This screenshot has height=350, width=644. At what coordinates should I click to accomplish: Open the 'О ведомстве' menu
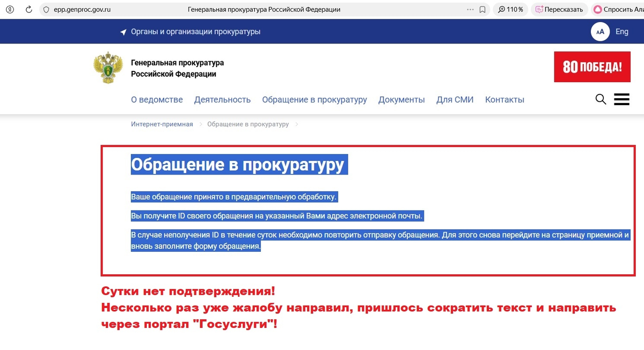[x=157, y=100]
